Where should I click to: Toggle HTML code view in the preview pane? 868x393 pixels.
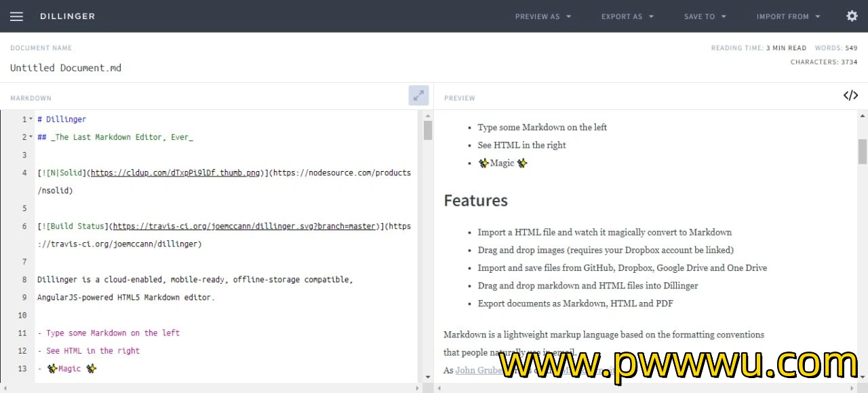pyautogui.click(x=850, y=96)
